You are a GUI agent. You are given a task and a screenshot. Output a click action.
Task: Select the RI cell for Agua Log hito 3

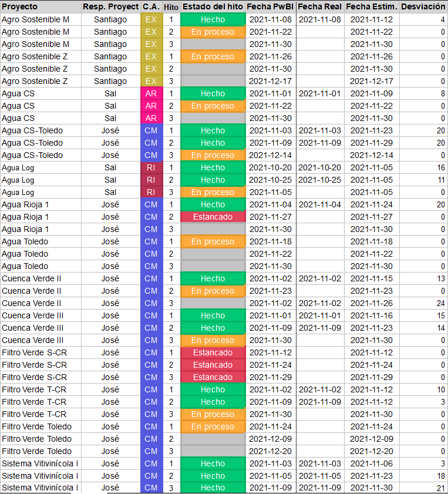(151, 192)
